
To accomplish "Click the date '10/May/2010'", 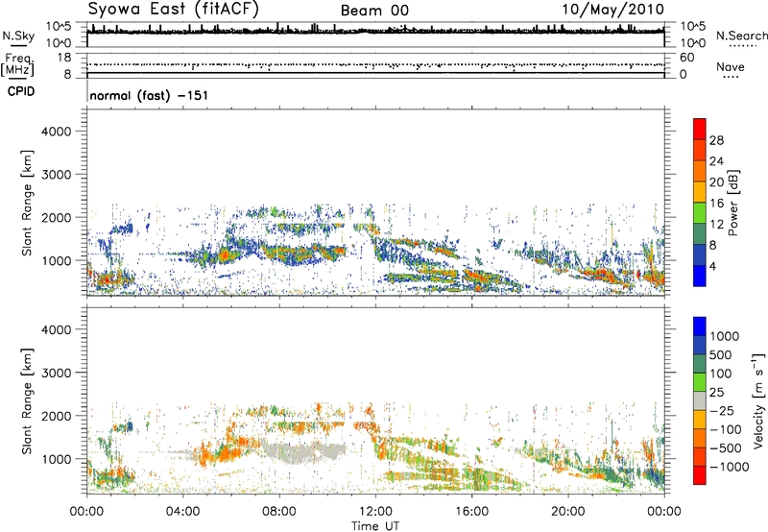I will coord(612,10).
